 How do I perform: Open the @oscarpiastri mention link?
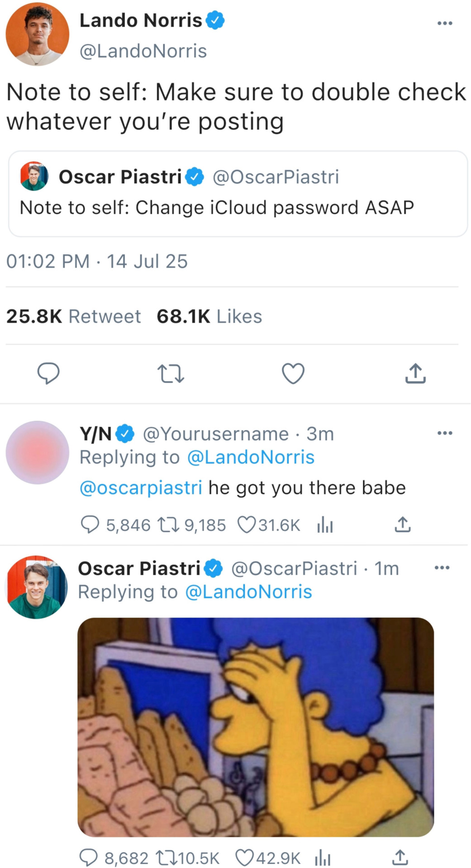141,488
